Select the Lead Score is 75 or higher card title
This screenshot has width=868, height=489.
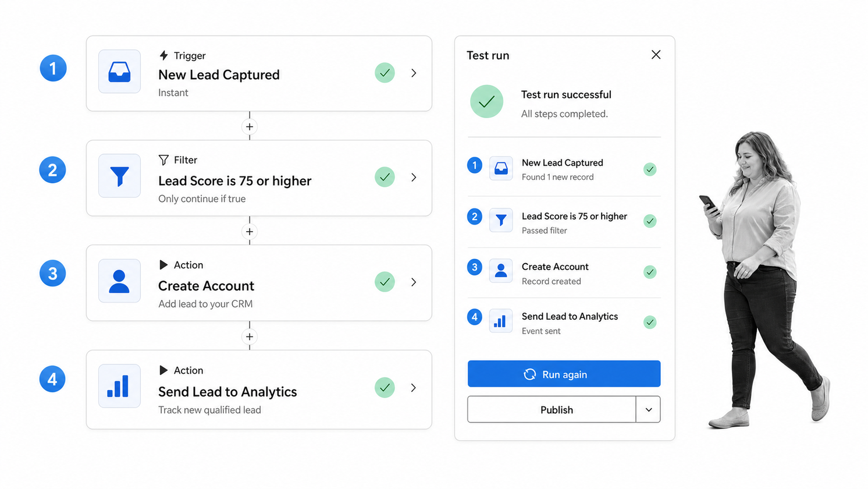coord(235,181)
